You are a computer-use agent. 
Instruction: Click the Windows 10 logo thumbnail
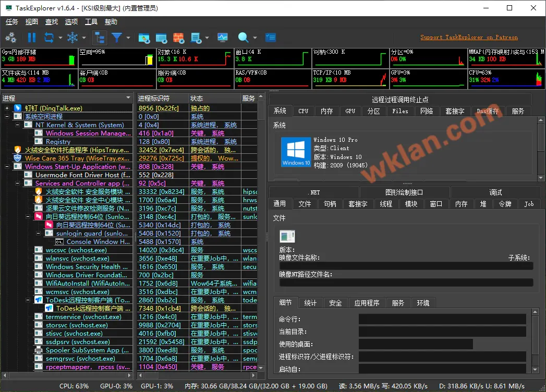(296, 152)
